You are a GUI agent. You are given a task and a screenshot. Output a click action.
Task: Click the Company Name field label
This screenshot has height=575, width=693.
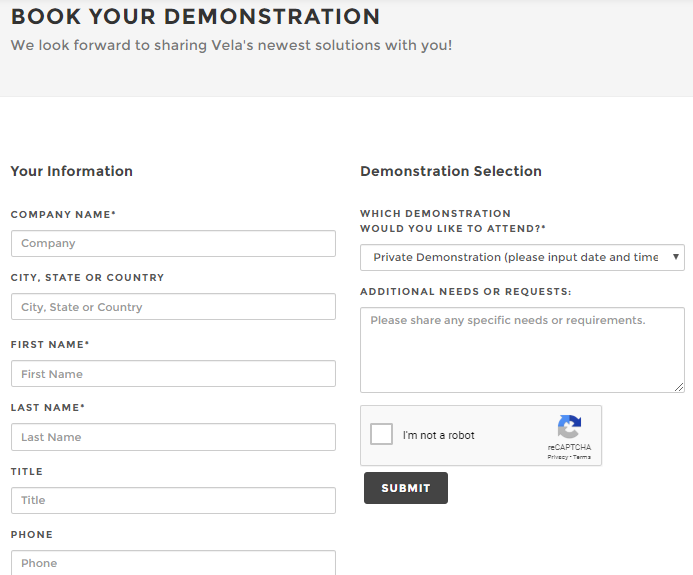pyautogui.click(x=63, y=215)
